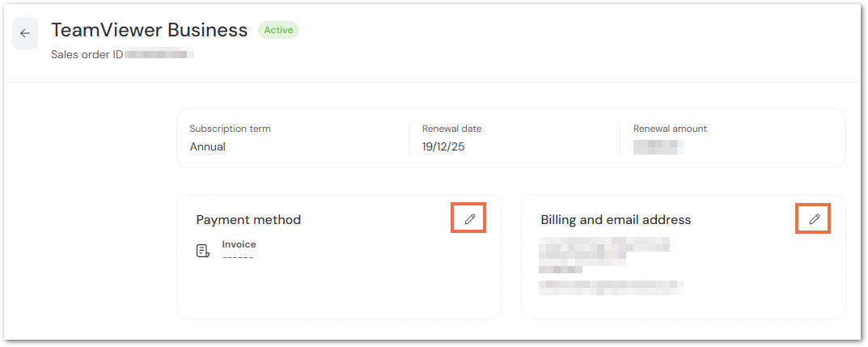The width and height of the screenshot is (868, 347).
Task: Select the TeamViewer Business title
Action: [x=149, y=31]
